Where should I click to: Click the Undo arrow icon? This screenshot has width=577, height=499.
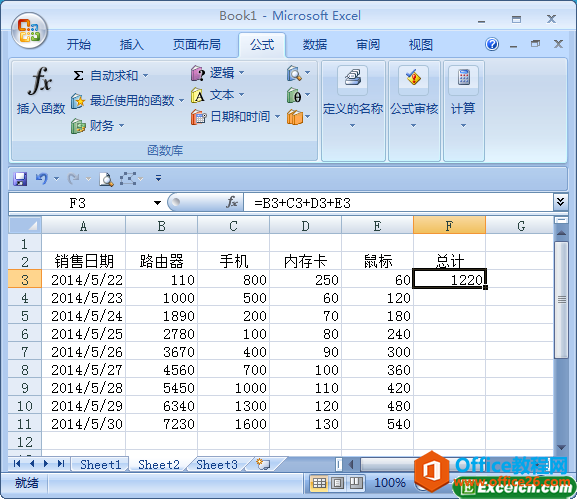tap(41, 179)
